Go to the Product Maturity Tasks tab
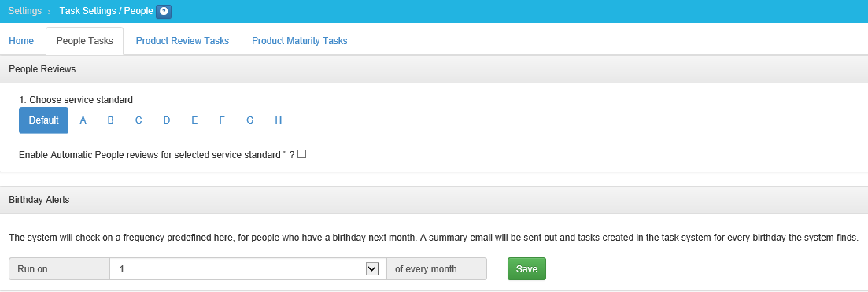This screenshot has width=868, height=292. [300, 41]
